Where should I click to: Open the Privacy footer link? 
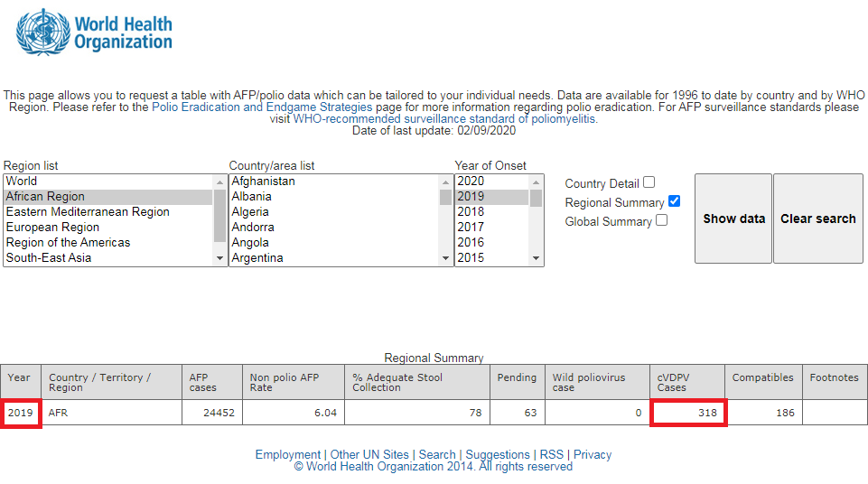[x=593, y=455]
